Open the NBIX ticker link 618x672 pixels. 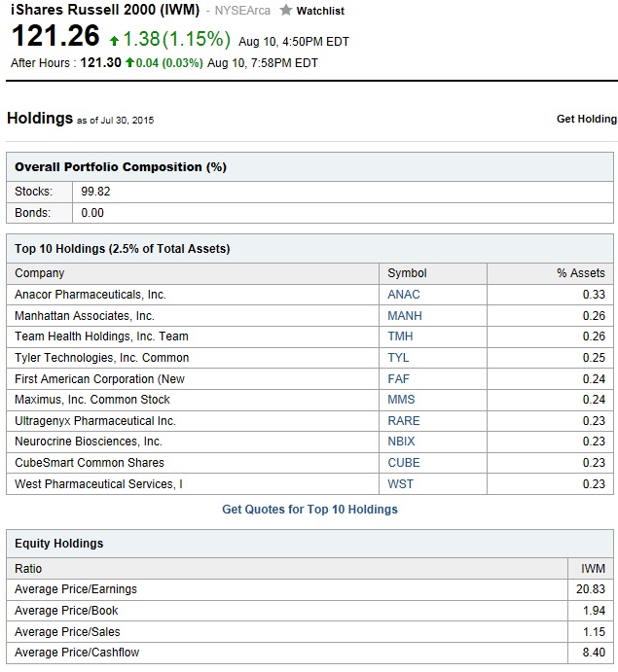pyautogui.click(x=401, y=442)
